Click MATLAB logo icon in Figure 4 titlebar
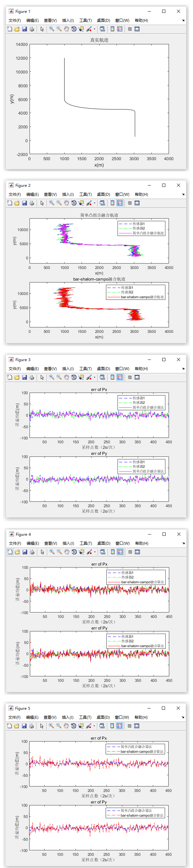The image size is (193, 868). pyautogui.click(x=11, y=534)
